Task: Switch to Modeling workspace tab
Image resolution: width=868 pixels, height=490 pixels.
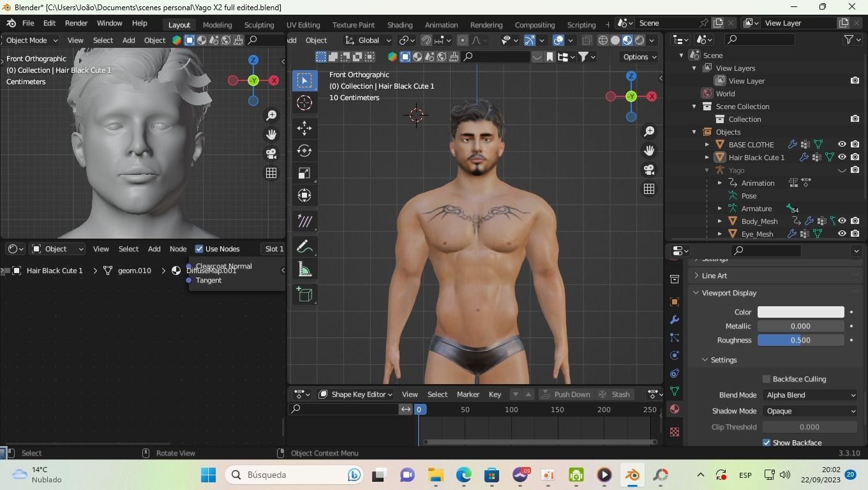Action: 217,25
